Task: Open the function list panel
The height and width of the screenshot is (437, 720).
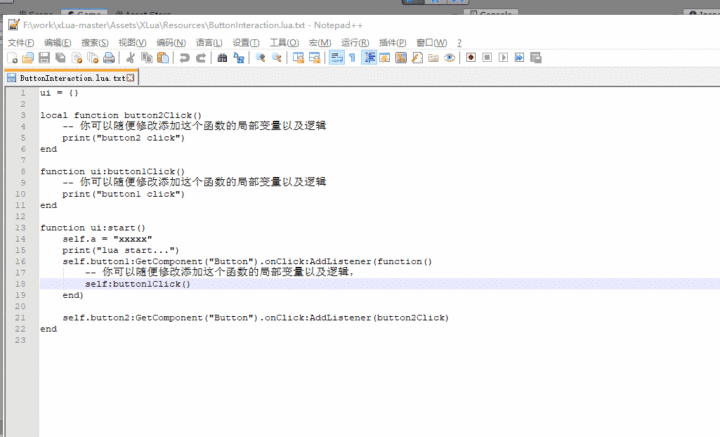Action: (417, 58)
